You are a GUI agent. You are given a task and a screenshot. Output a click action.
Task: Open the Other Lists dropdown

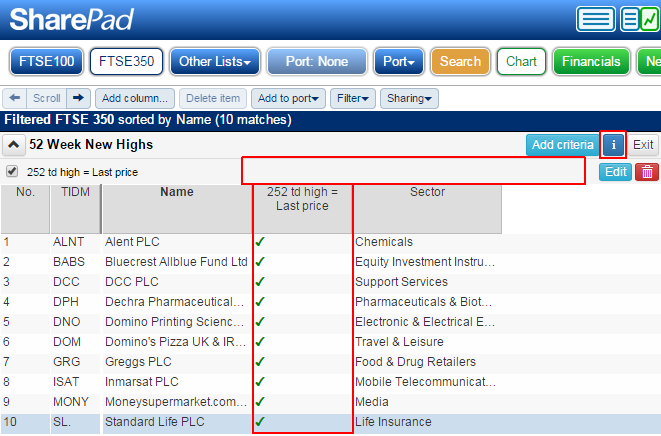215,62
